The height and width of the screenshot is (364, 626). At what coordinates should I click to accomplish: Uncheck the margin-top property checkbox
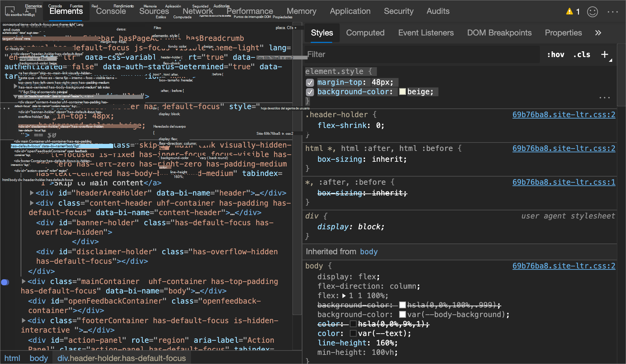click(310, 82)
